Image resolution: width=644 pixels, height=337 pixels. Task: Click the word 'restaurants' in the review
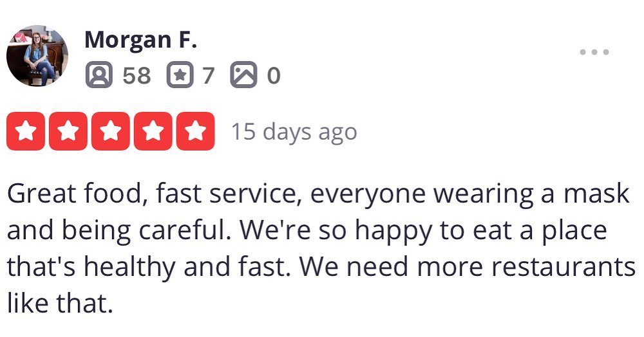coord(563,268)
